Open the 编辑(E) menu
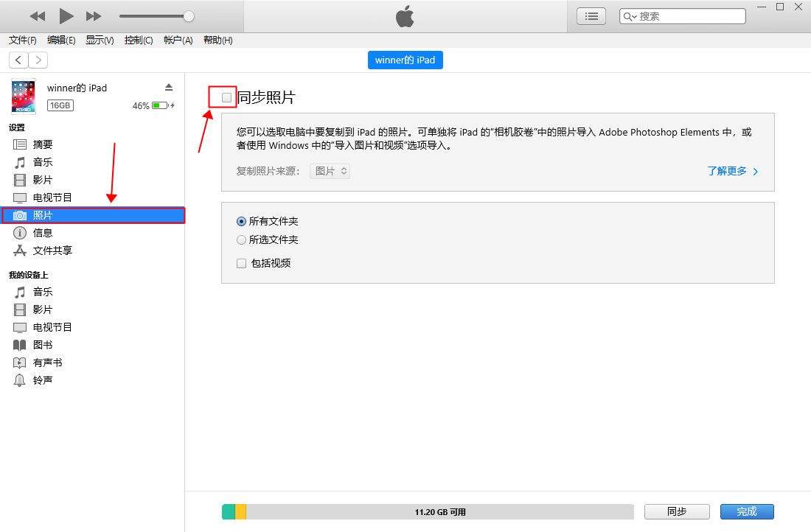 point(61,41)
